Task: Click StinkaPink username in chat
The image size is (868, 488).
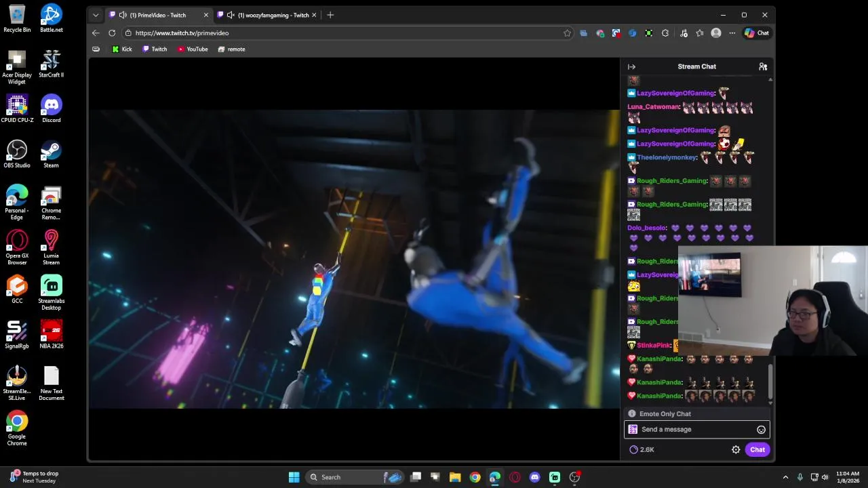Action: (653, 345)
